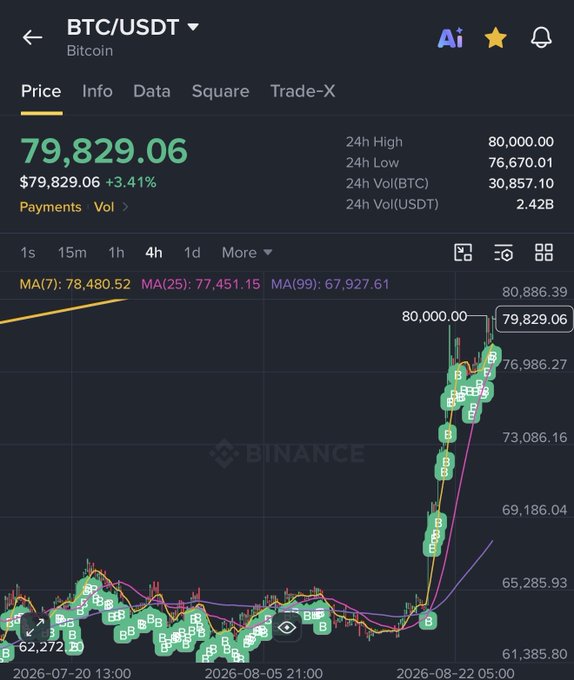Tap the MA(25) indicator value

point(201,284)
